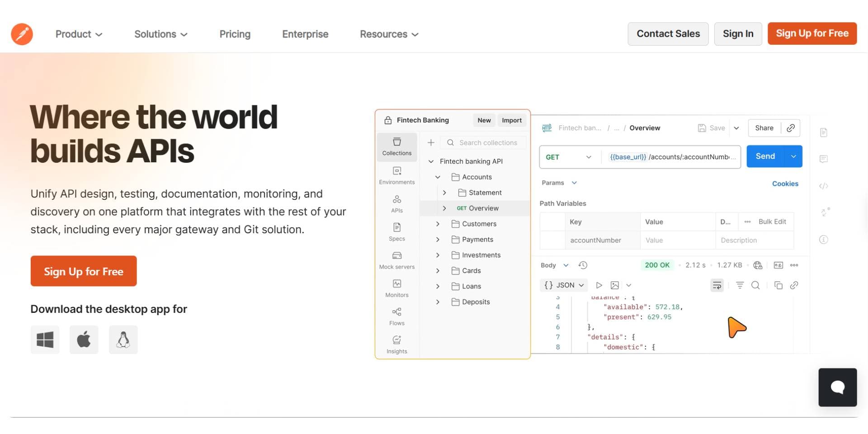The height and width of the screenshot is (434, 868).
Task: Open the code snippet icon in right rail
Action: [x=823, y=186]
